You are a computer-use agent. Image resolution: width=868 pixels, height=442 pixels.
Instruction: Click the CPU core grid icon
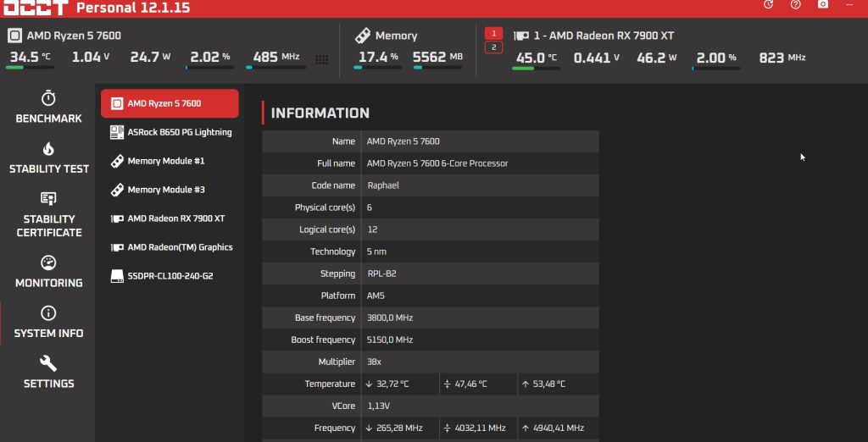(x=321, y=59)
